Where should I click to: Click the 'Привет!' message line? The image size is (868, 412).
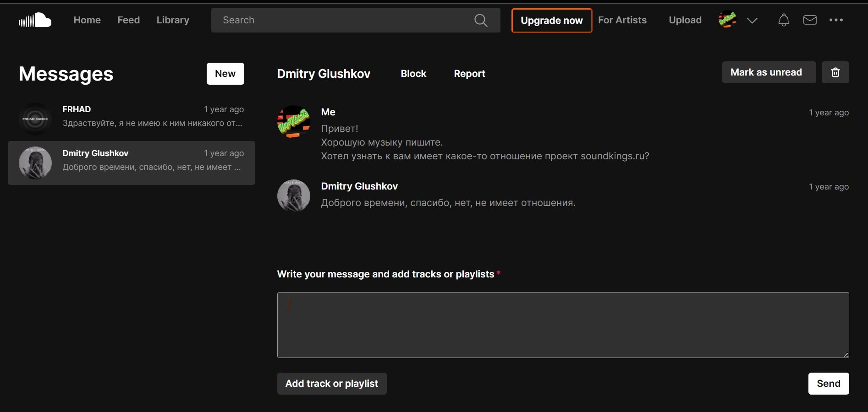[x=340, y=129]
